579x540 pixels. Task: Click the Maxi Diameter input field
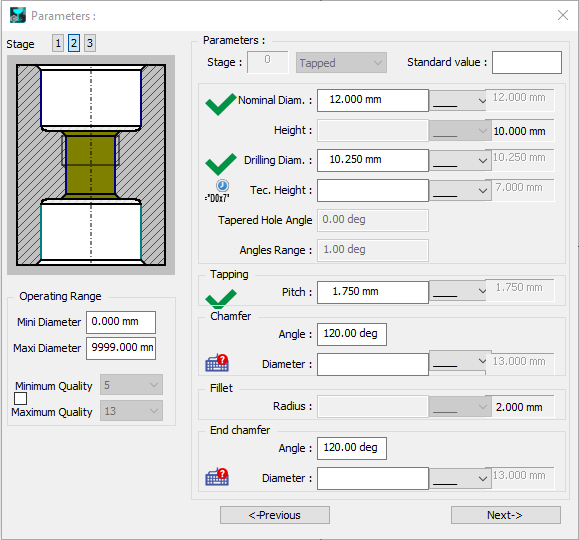coord(121,348)
